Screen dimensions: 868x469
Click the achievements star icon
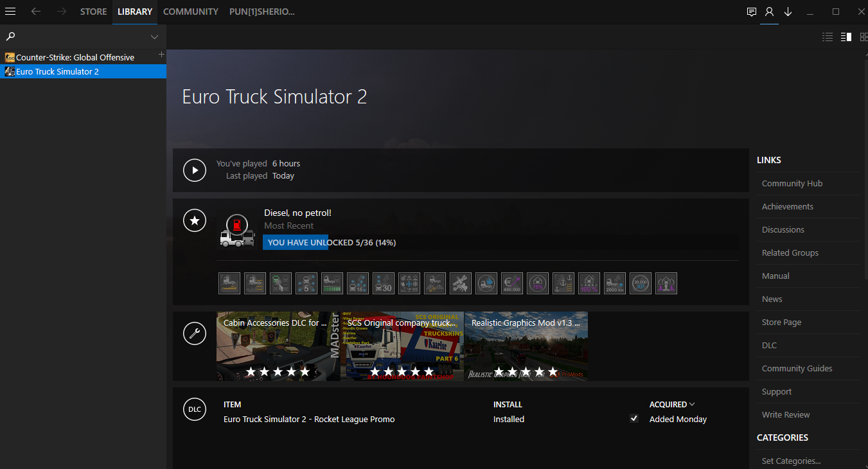click(x=195, y=220)
